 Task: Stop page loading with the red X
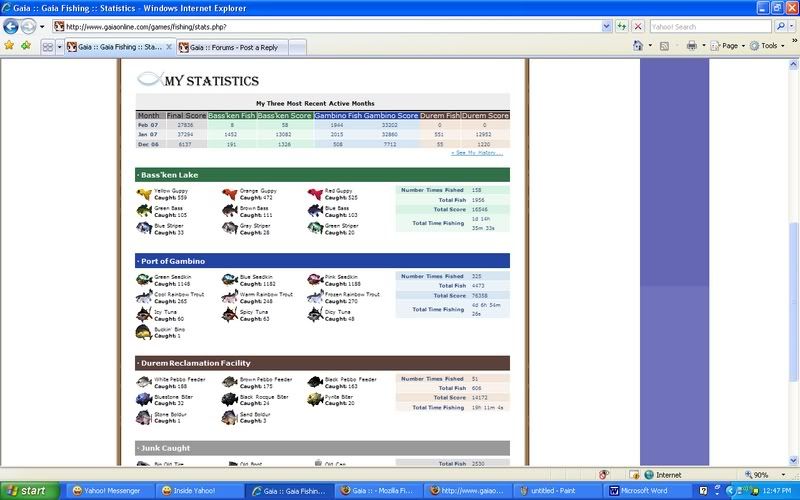pos(638,27)
